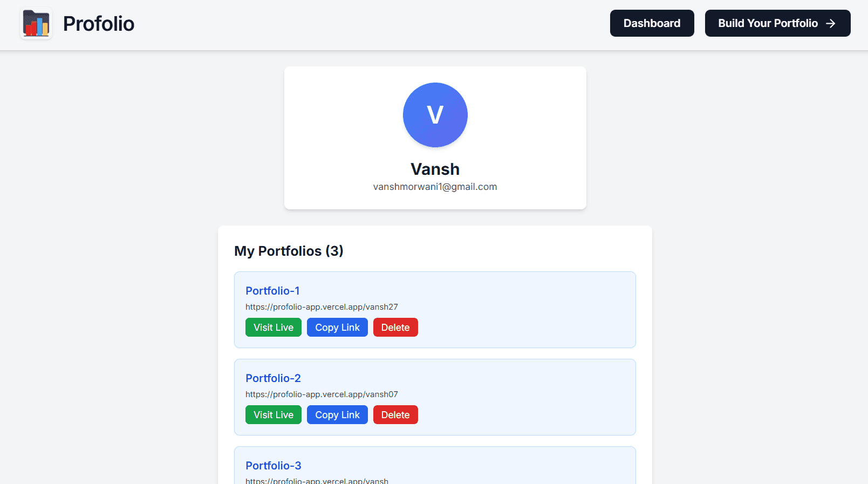The image size is (868, 484).
Task: Click the round V avatar icon
Action: click(x=435, y=115)
